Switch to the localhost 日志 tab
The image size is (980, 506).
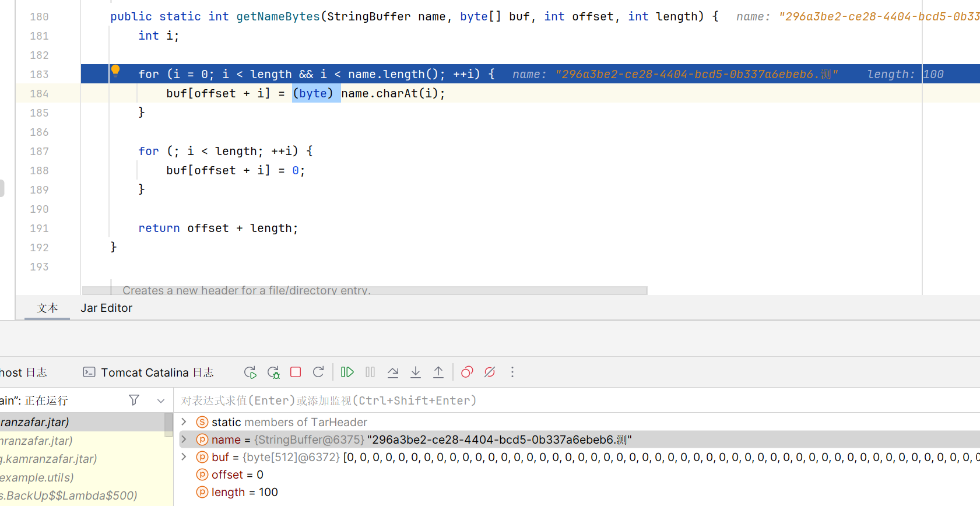(x=23, y=373)
